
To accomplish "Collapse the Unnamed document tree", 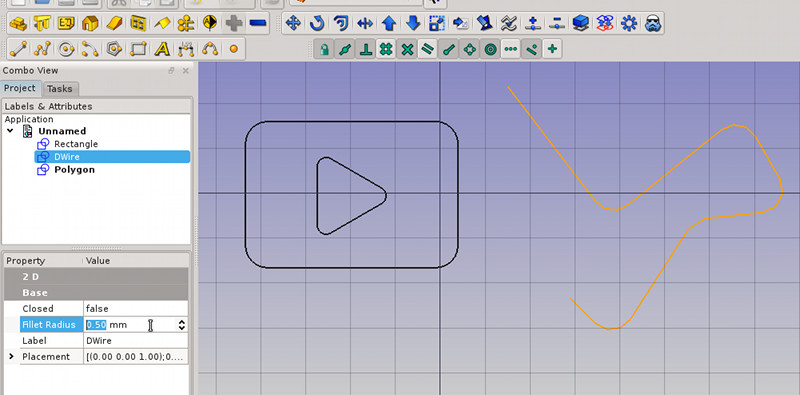I will click(10, 131).
